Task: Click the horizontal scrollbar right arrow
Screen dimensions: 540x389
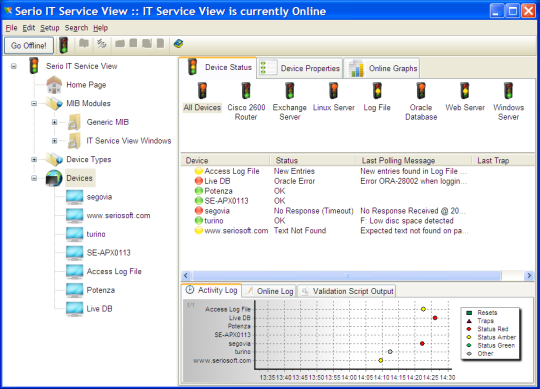Action: (x=529, y=275)
